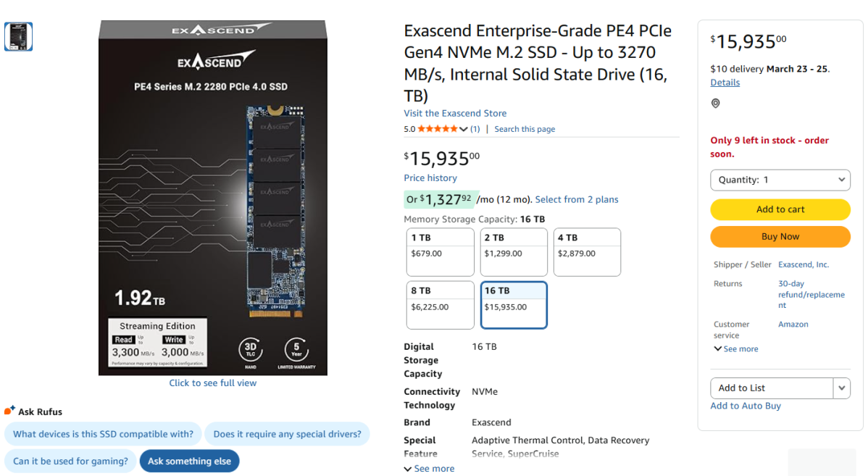The width and height of the screenshot is (868, 476).
Task: Click the Ask Rufus sparkle icon
Action: (9, 411)
